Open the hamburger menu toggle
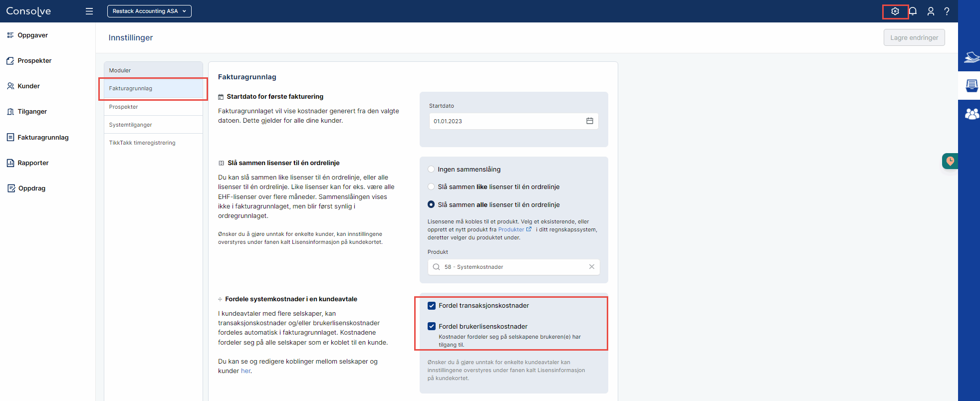The width and height of the screenshot is (980, 401). click(x=89, y=11)
